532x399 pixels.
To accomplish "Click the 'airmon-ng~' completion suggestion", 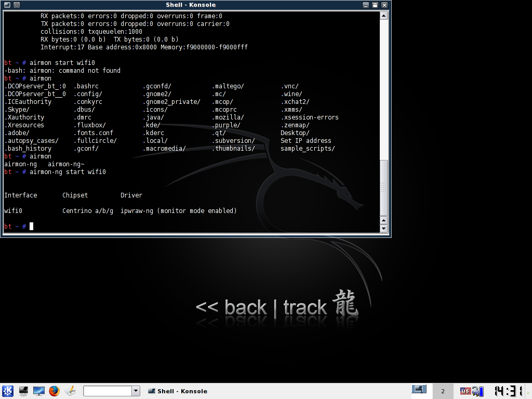I will 66,164.
